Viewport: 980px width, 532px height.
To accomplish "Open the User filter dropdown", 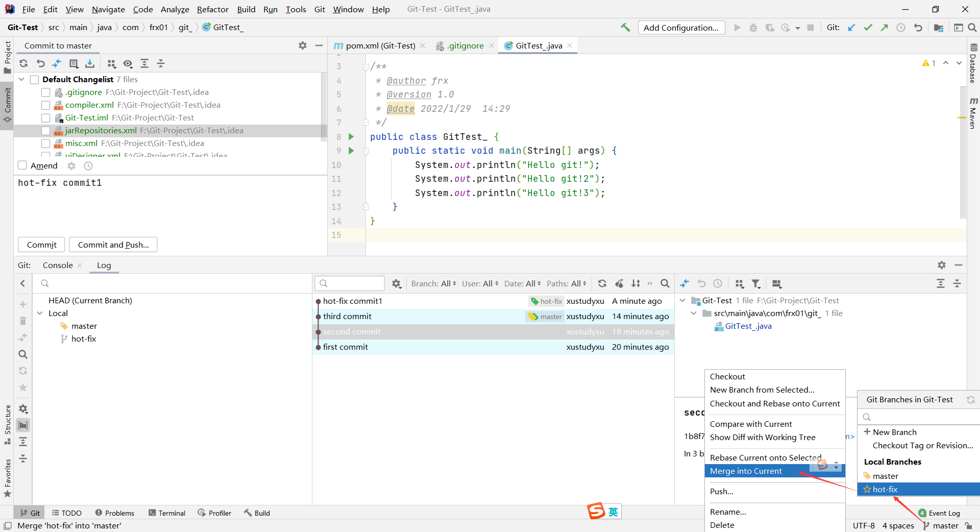I will tap(480, 283).
